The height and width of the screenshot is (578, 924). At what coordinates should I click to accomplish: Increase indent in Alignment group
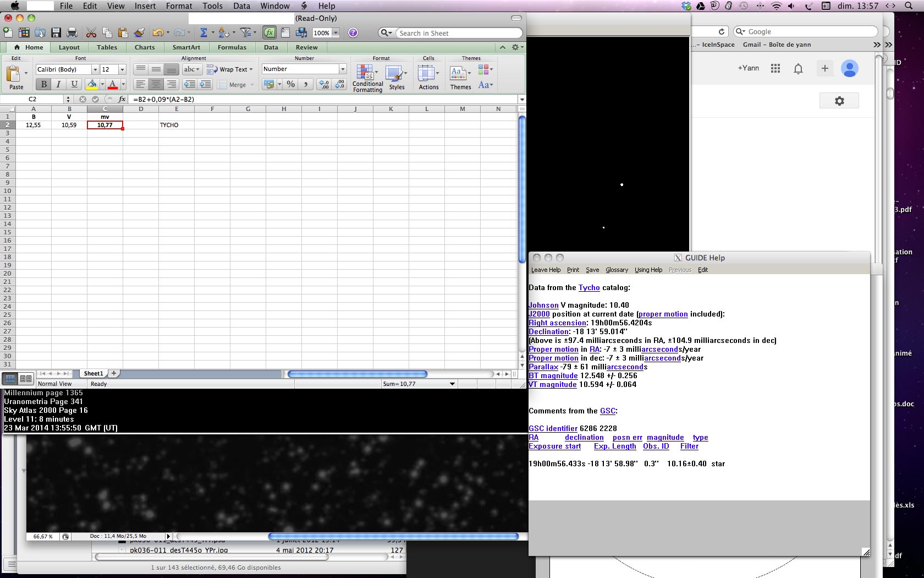(x=205, y=84)
